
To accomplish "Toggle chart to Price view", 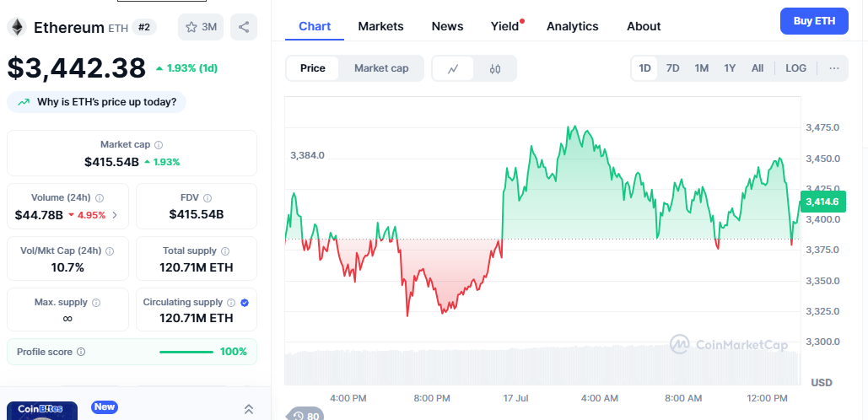I will (x=312, y=68).
